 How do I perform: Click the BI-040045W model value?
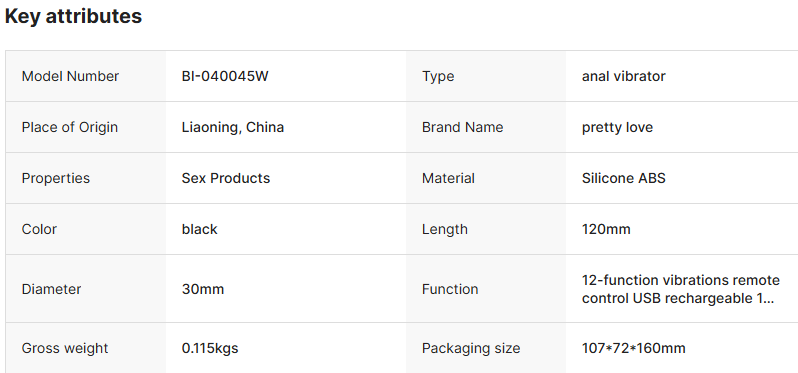click(225, 76)
